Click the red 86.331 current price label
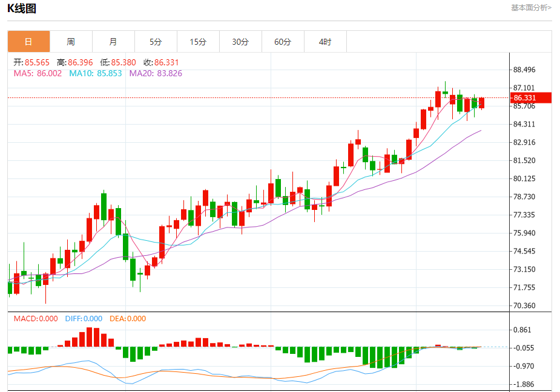The image size is (560, 392). [x=531, y=98]
